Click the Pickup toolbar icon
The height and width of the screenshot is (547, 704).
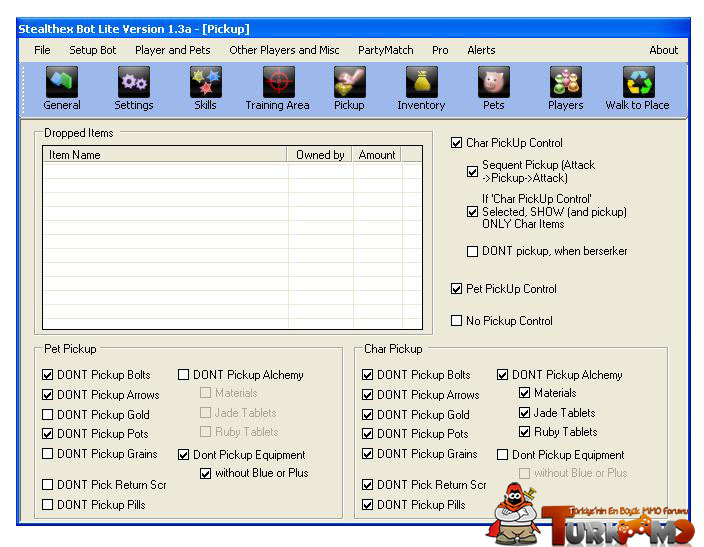[x=349, y=83]
